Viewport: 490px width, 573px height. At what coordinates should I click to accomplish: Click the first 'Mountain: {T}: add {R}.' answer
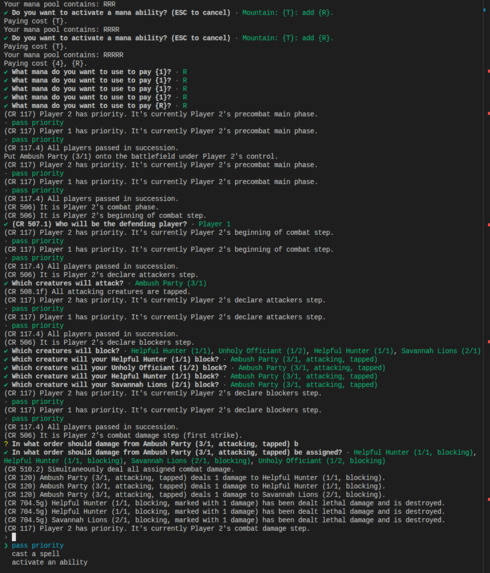coord(288,13)
